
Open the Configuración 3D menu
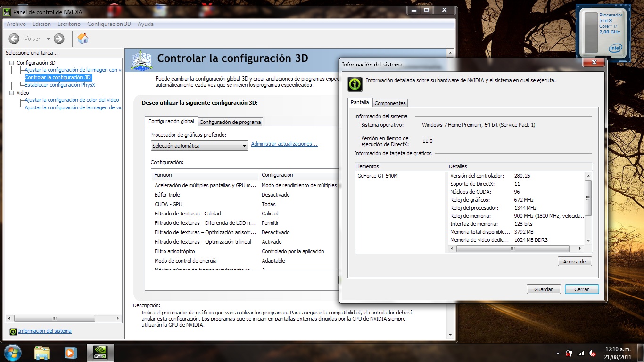[109, 24]
